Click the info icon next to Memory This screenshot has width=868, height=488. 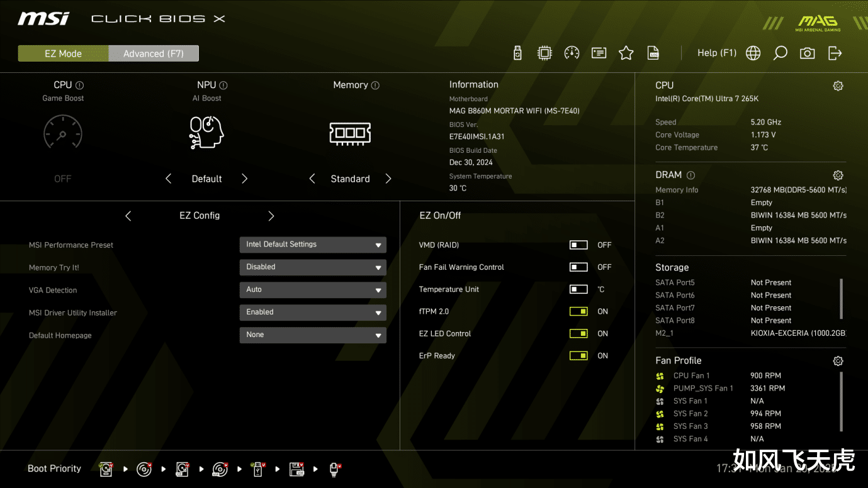pyautogui.click(x=375, y=86)
